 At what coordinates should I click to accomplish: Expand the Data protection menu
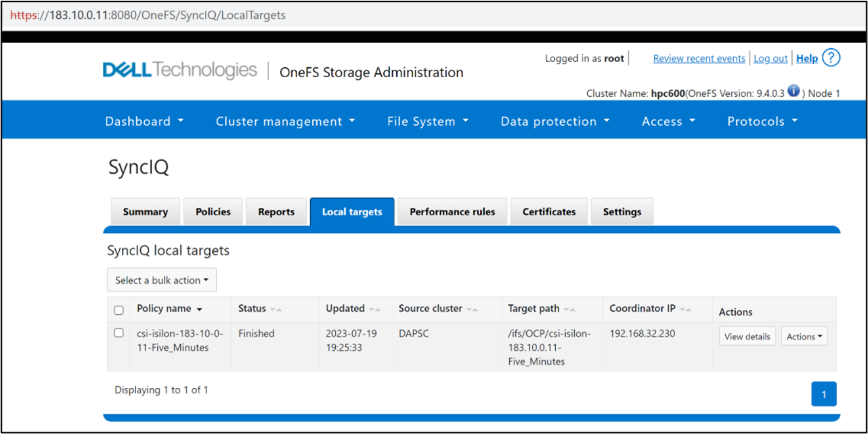coord(555,122)
